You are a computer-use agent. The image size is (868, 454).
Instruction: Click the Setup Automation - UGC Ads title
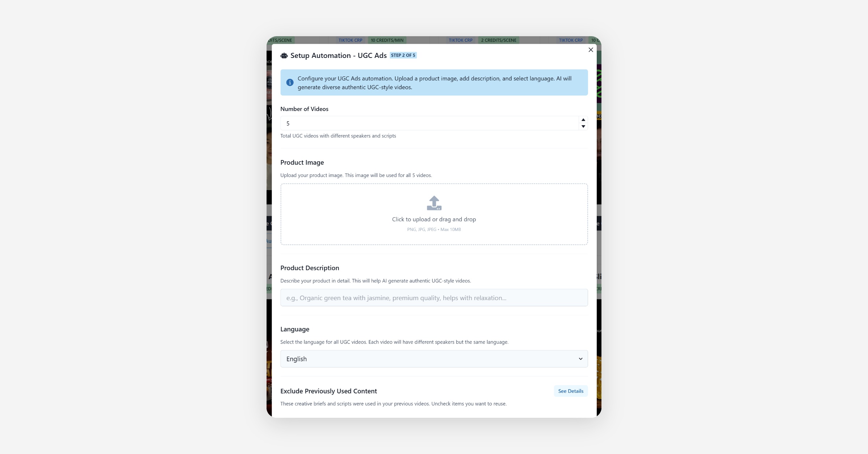(339, 55)
